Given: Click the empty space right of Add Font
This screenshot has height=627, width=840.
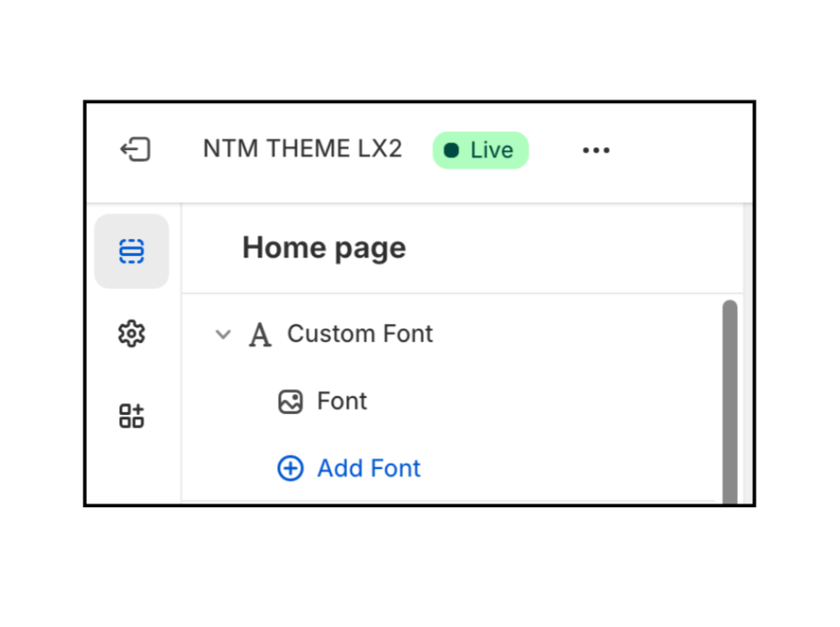Looking at the screenshot, I should (568, 468).
